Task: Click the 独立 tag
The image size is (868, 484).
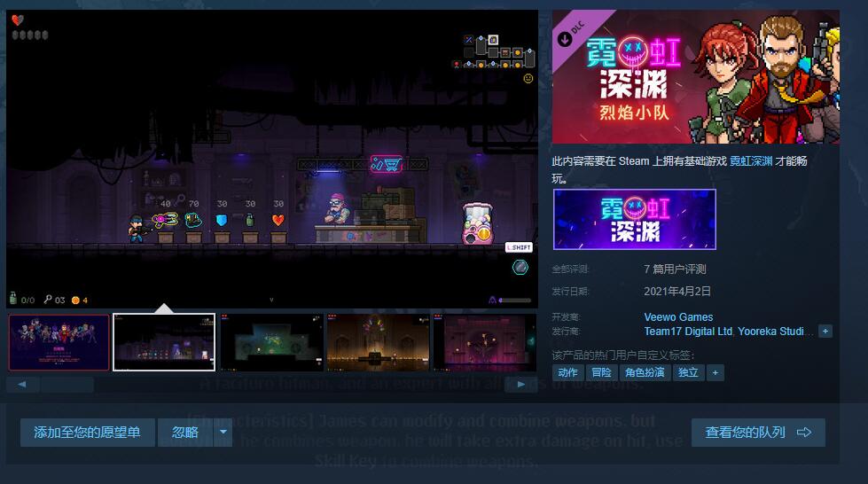Action: coord(688,372)
